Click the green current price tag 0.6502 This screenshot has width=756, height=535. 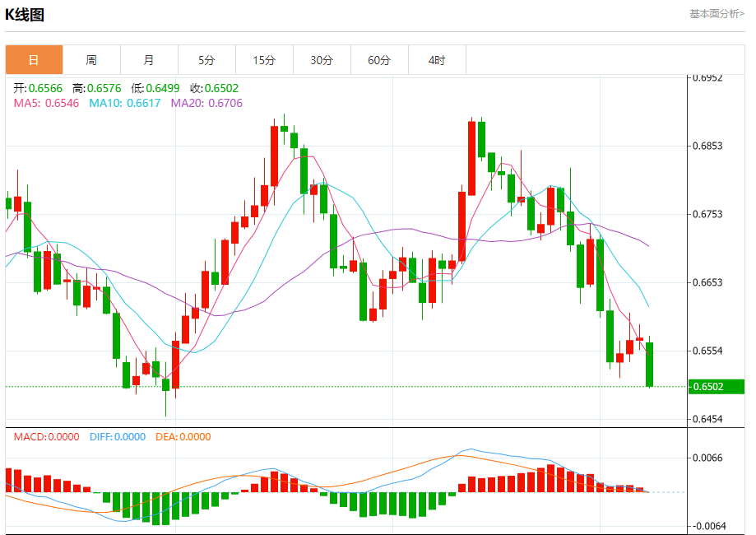(x=716, y=386)
